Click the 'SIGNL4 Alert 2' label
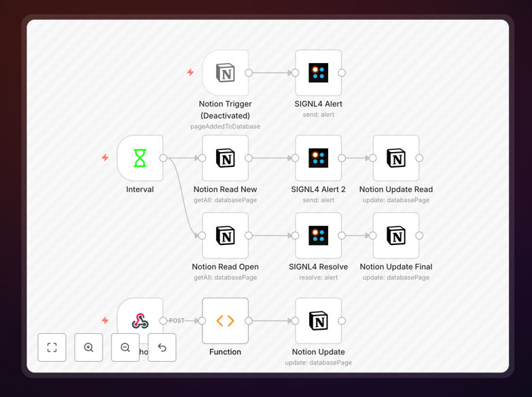This screenshot has width=532, height=397. 318,189
